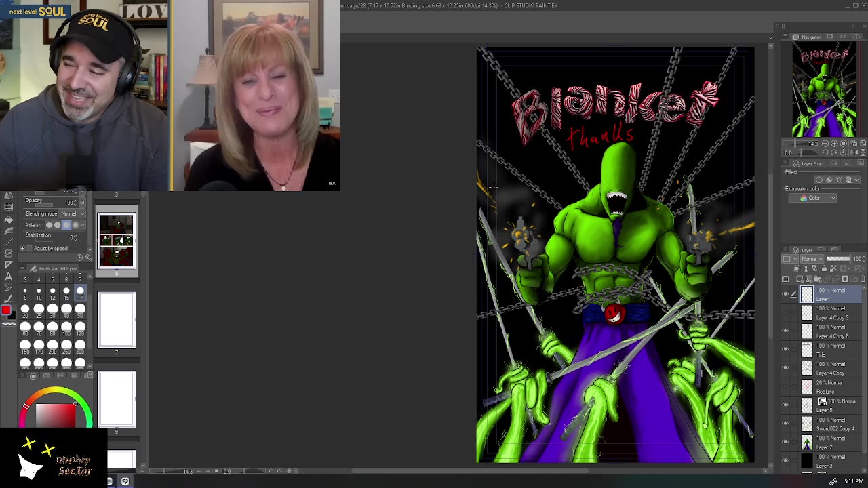Delete the selected layer
Screen dimensions: 868x488
[x=863, y=279]
